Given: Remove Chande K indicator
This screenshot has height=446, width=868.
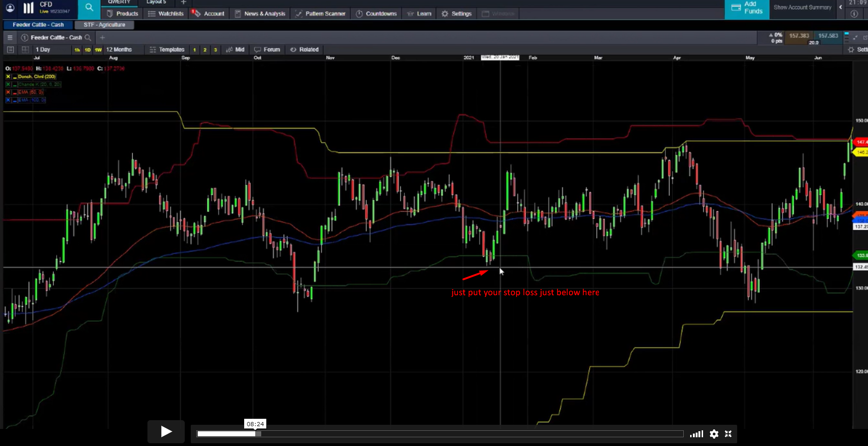Looking at the screenshot, I should [8, 84].
